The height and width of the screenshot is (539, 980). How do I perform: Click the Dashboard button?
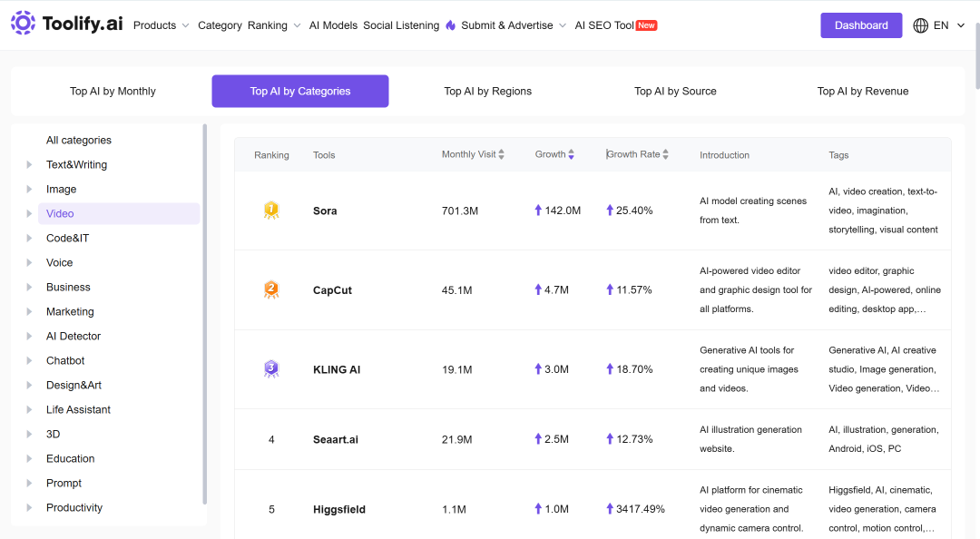(861, 25)
